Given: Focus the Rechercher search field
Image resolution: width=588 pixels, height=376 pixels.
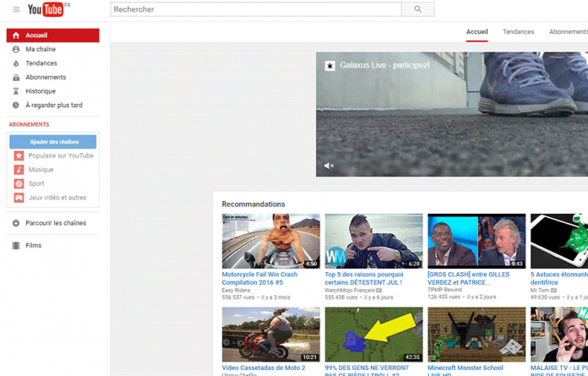Looking at the screenshot, I should coord(256,9).
